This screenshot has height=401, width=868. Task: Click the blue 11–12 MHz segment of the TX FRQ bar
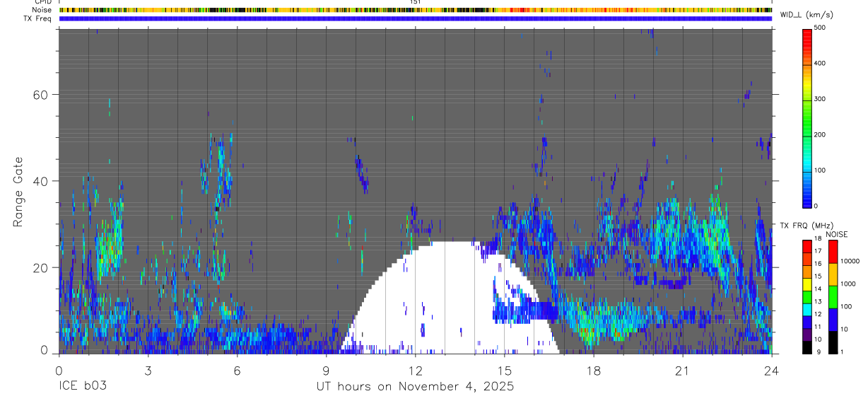point(807,321)
